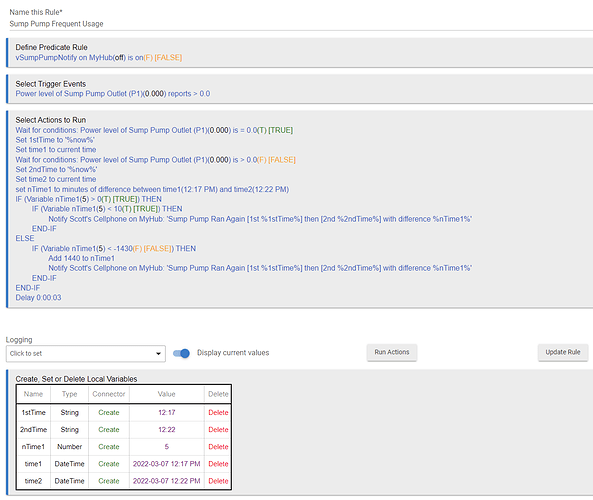Click the 'Set 1stTime to %now%' action
The image size is (593, 500).
55,140
